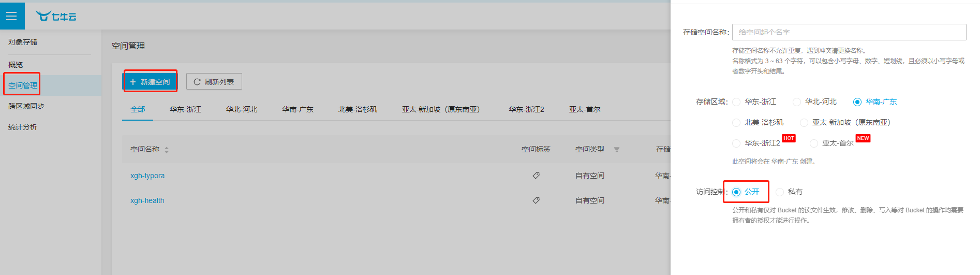The height and width of the screenshot is (275, 980).
Task: Select 华北-河北 storage region radio
Action: (797, 102)
